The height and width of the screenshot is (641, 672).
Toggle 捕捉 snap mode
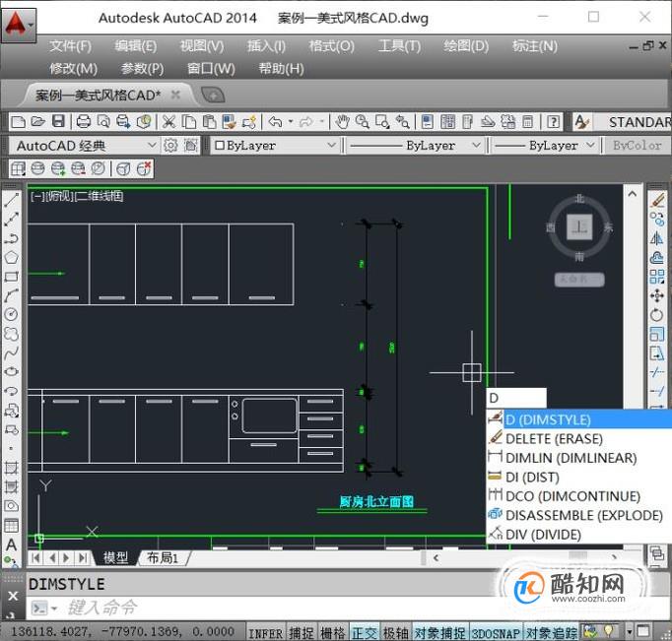tap(301, 633)
